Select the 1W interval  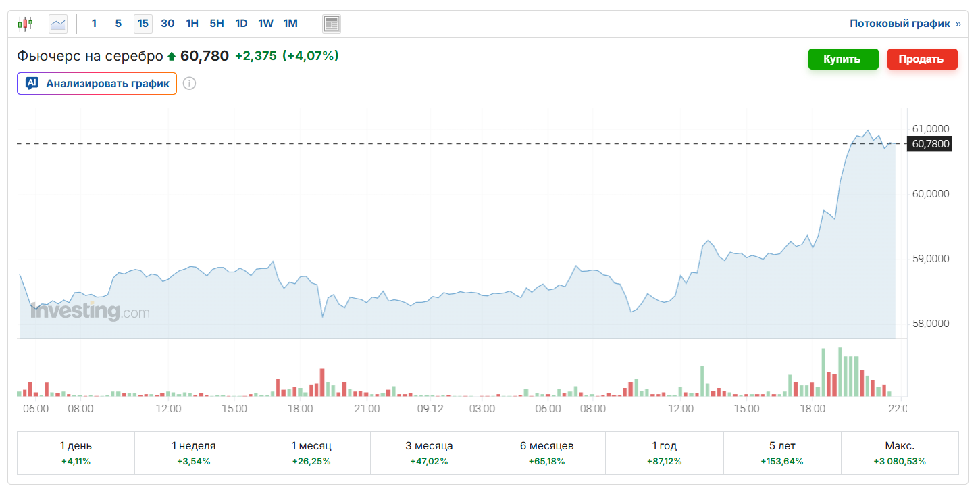tap(265, 24)
